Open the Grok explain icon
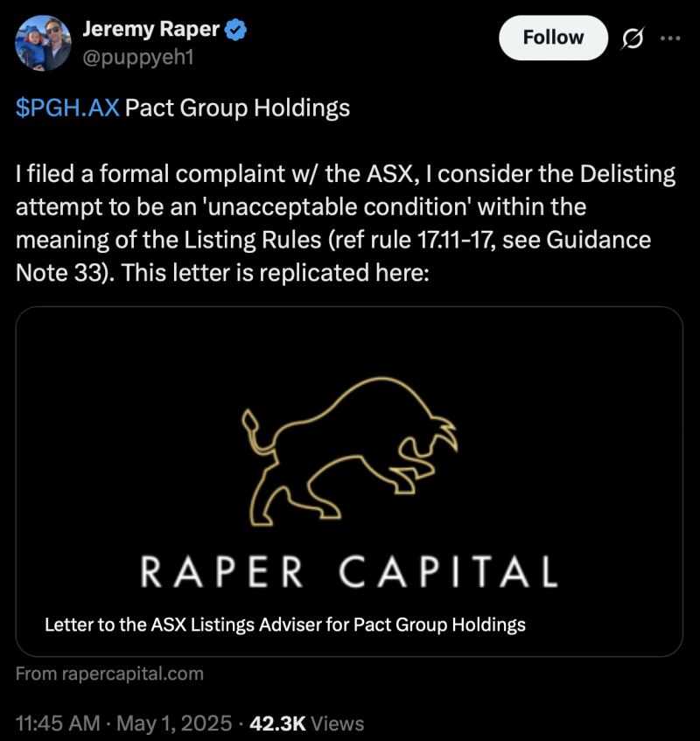700x741 pixels. coord(631,38)
